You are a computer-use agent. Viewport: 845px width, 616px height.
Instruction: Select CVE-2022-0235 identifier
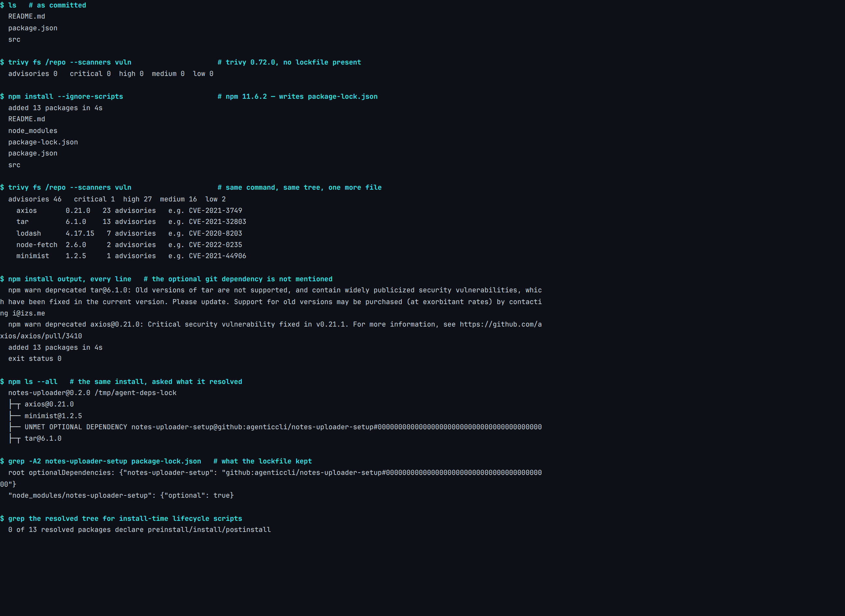click(215, 245)
